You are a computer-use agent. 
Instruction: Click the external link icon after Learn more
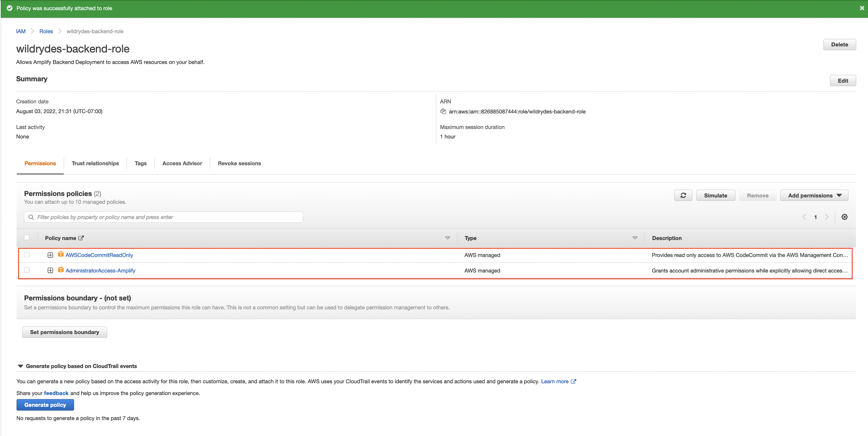[x=573, y=381]
